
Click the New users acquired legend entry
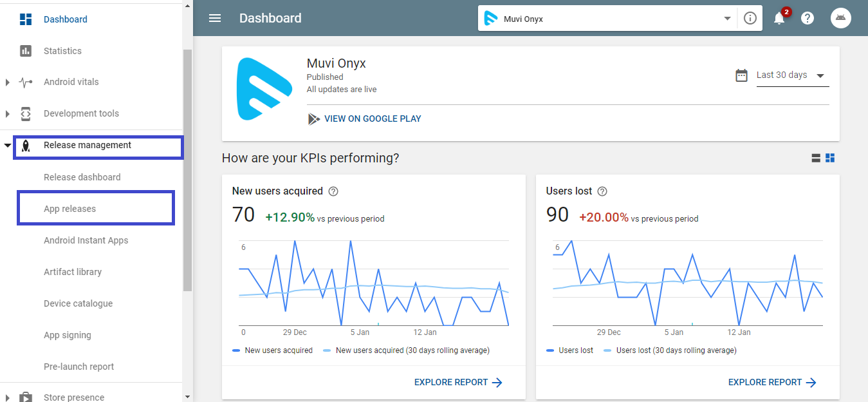272,350
